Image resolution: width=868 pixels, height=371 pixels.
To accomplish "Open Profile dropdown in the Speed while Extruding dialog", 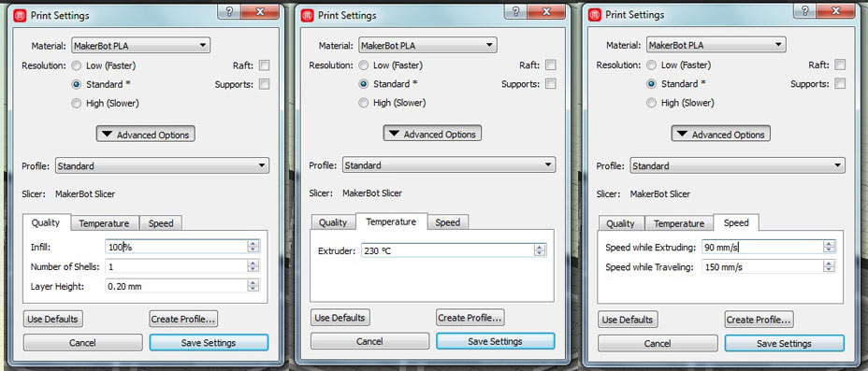I will (737, 165).
